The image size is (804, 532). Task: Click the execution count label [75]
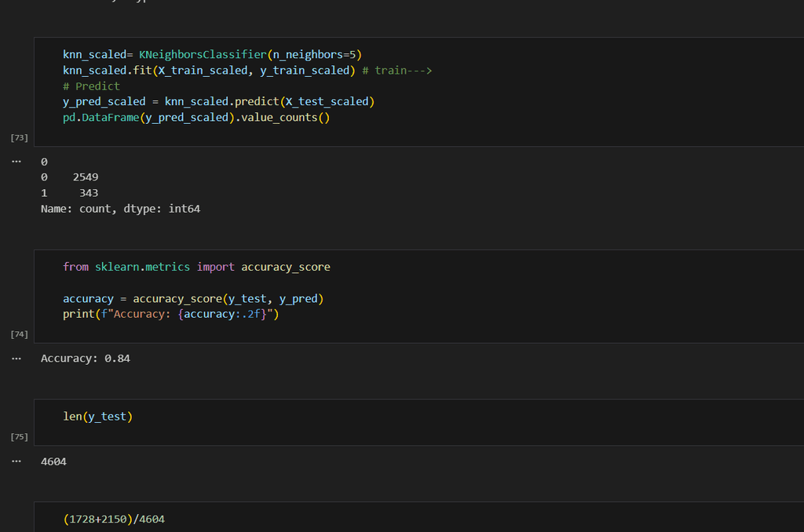coord(19,436)
